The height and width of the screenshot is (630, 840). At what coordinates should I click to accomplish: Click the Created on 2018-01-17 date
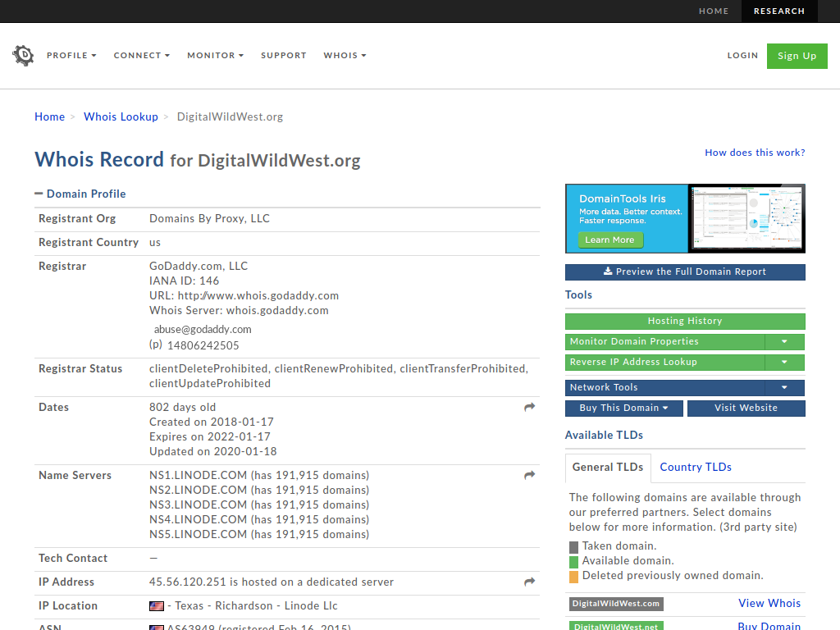click(212, 422)
